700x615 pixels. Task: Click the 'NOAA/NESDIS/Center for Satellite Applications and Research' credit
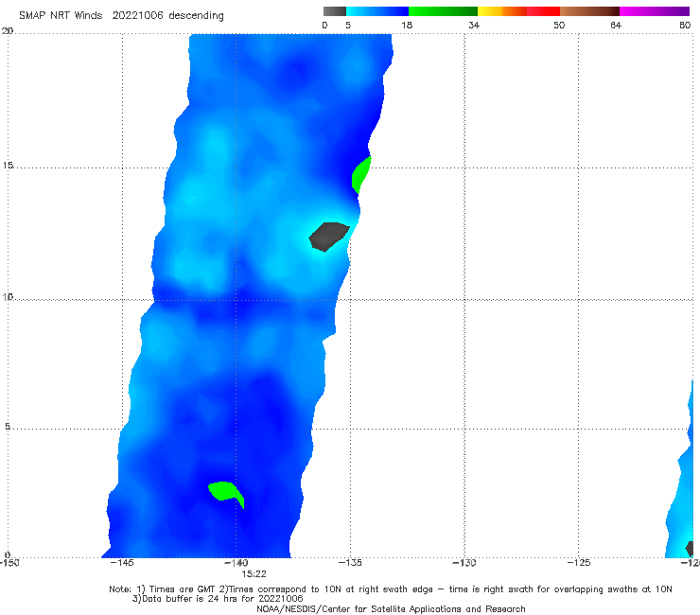391,609
